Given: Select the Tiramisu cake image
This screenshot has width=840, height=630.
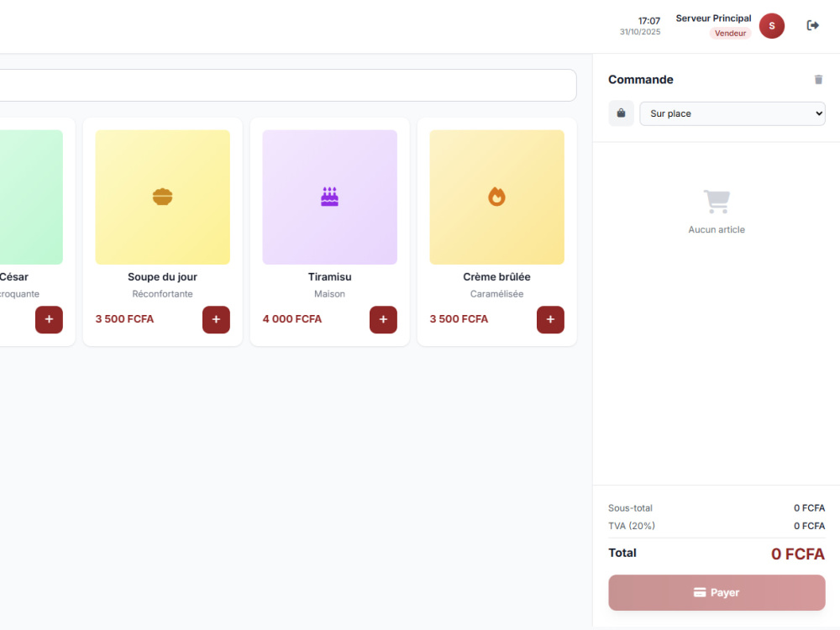Looking at the screenshot, I should [x=329, y=197].
